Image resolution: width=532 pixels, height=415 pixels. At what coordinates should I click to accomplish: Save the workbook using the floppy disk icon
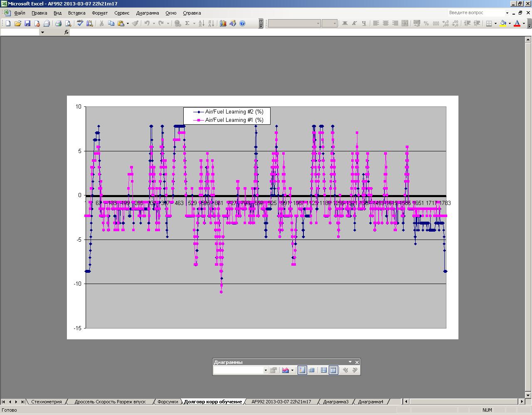point(27,23)
